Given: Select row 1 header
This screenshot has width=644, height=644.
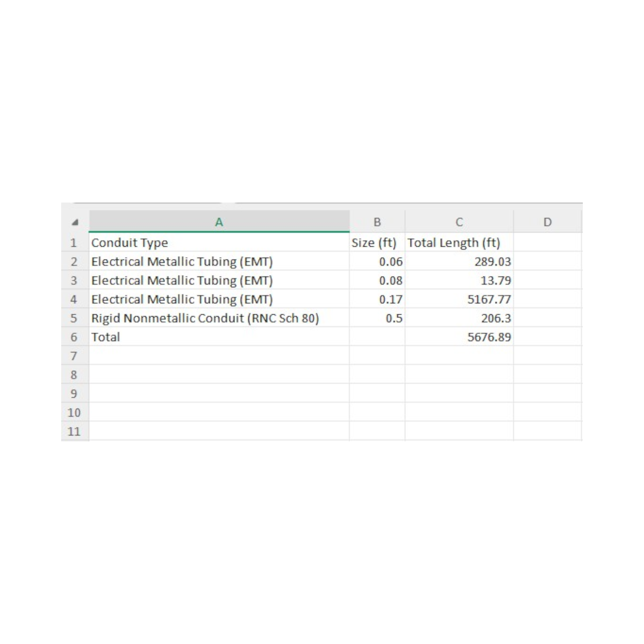Looking at the screenshot, I should coord(75,242).
